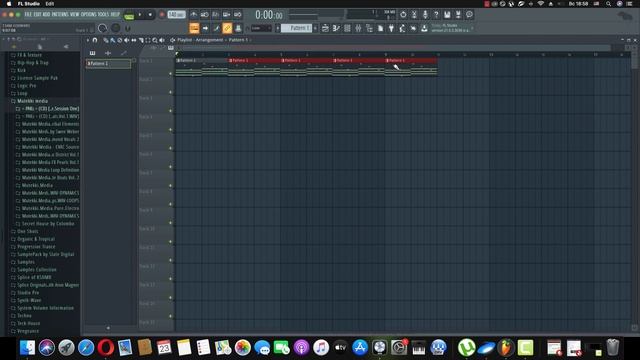Expand the One Shots folder
The image size is (640, 360).
(27, 231)
